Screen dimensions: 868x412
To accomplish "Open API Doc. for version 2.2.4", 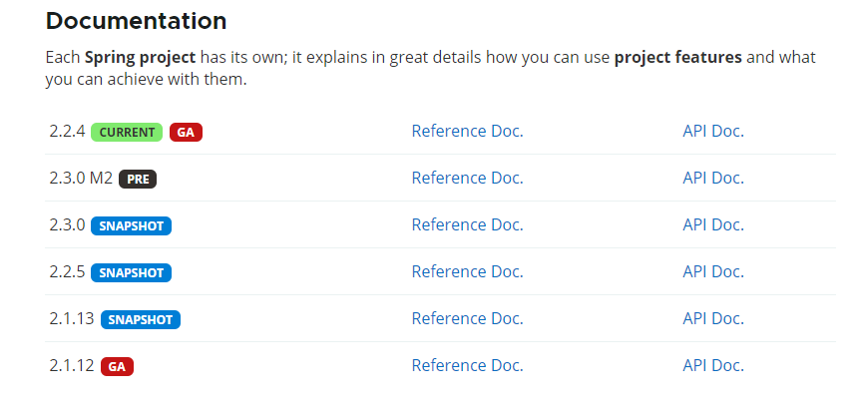I will [713, 132].
